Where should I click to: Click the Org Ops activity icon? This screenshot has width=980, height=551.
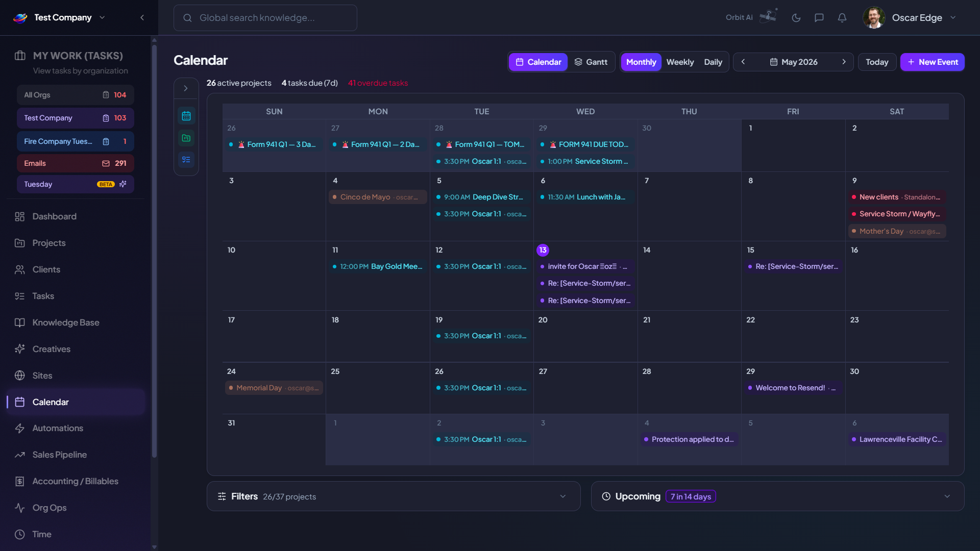[x=20, y=508]
